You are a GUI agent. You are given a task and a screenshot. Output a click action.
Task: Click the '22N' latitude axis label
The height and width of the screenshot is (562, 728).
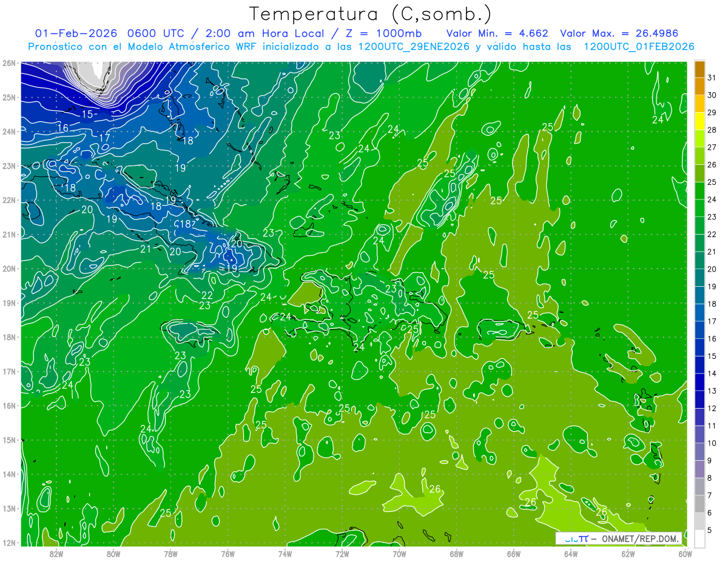pyautogui.click(x=8, y=200)
